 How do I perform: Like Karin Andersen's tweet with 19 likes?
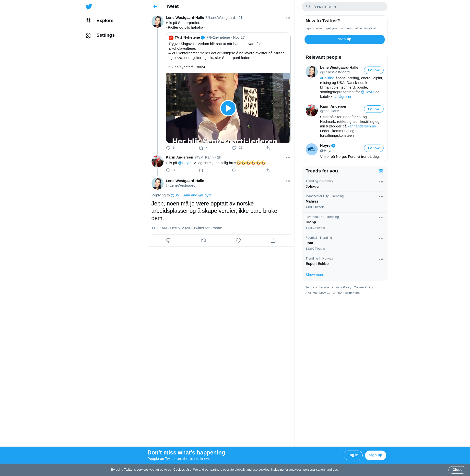[234, 170]
